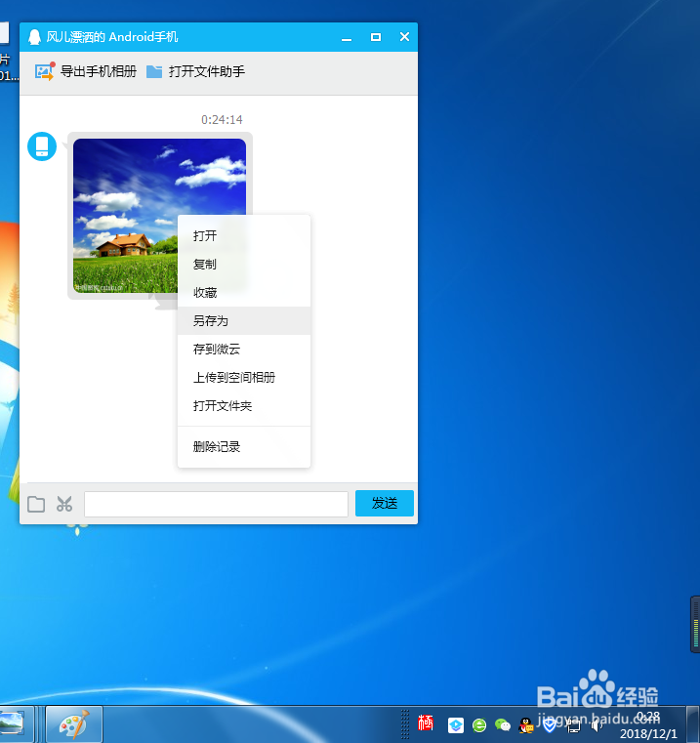This screenshot has height=743, width=700.
Task: Focus the message input field
Action: (x=216, y=504)
